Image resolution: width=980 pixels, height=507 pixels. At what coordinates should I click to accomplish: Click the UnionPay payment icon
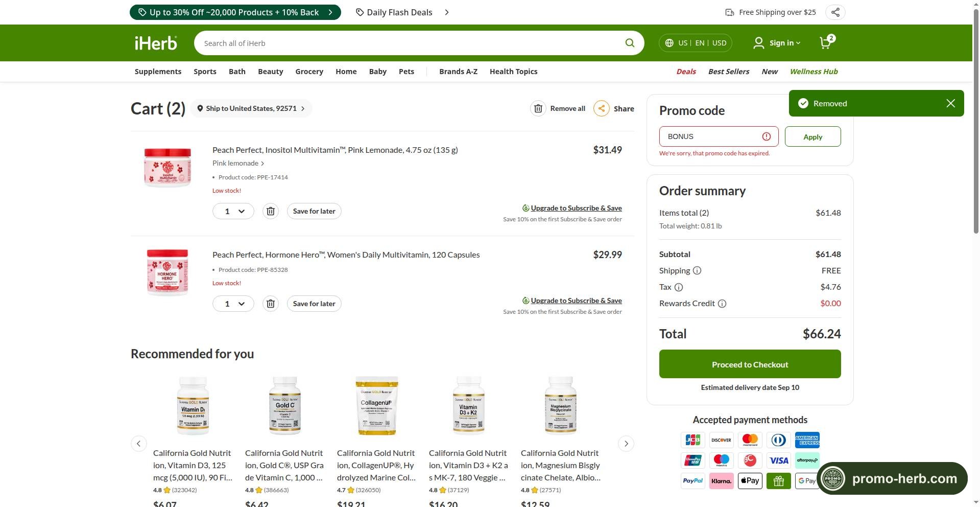[x=693, y=460]
